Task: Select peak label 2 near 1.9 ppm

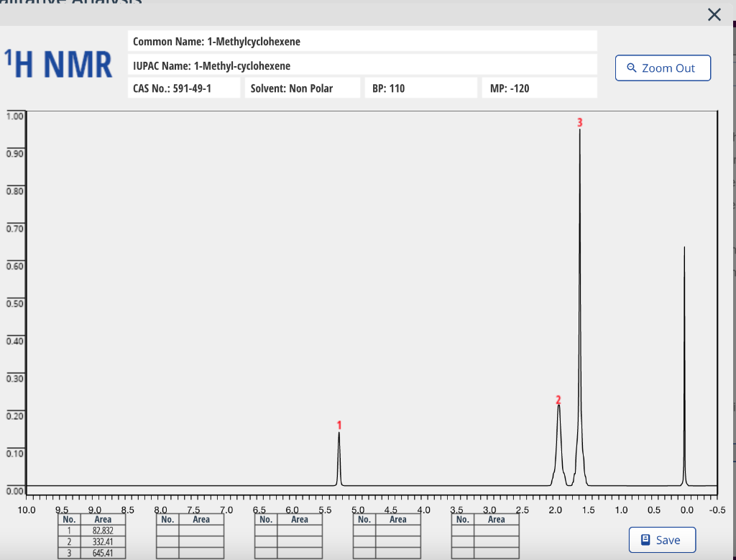Action: [558, 400]
